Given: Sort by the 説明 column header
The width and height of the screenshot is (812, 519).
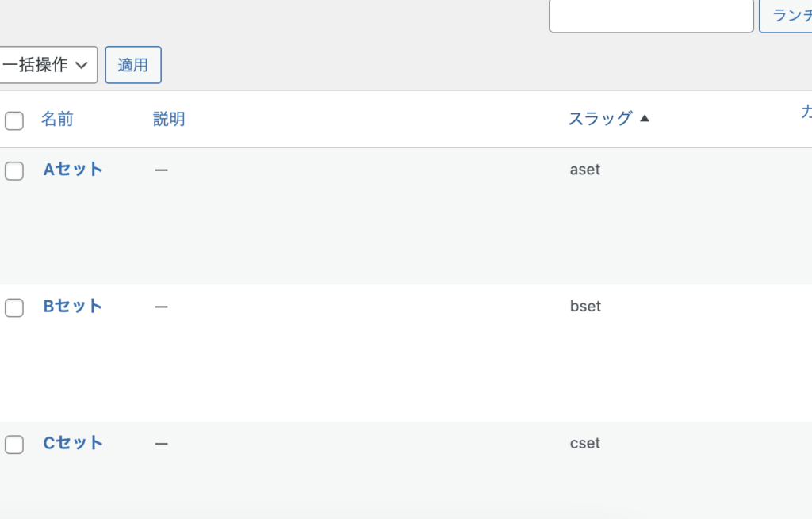Looking at the screenshot, I should pyautogui.click(x=169, y=119).
